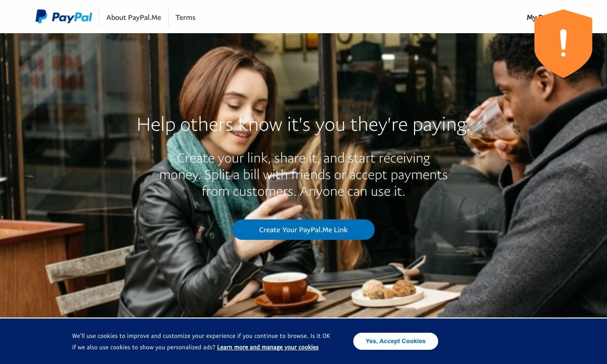This screenshot has height=364, width=607.
Task: Click the Create your link, share it paragraph
Action: 303,174
